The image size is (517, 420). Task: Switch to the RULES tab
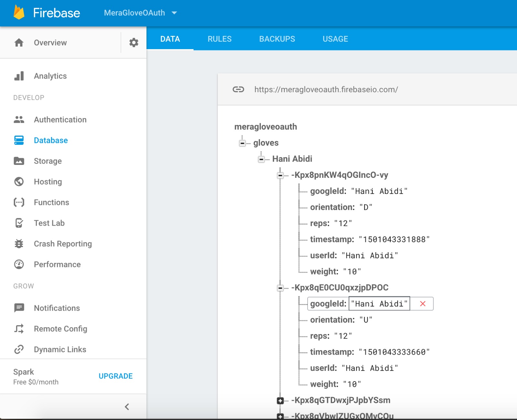tap(220, 39)
